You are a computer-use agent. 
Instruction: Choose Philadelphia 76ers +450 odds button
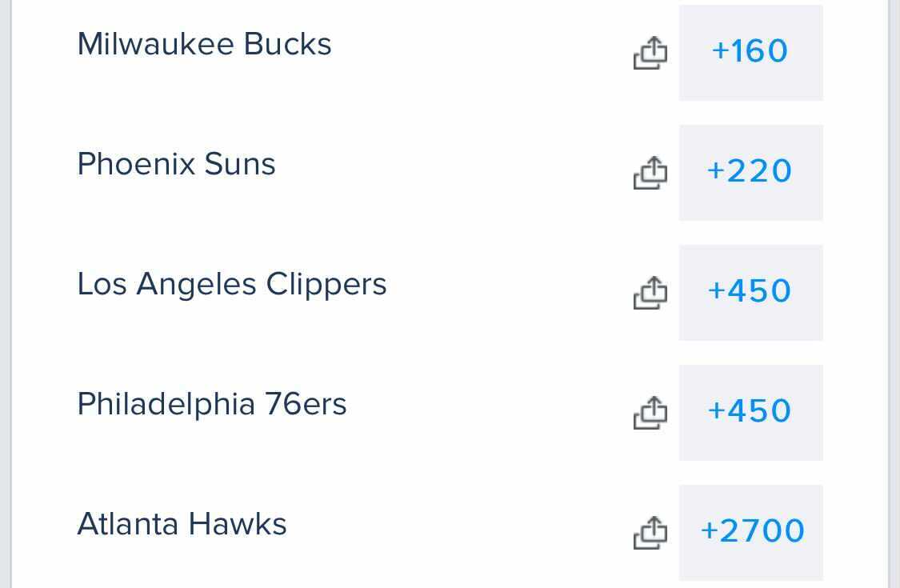pyautogui.click(x=750, y=413)
